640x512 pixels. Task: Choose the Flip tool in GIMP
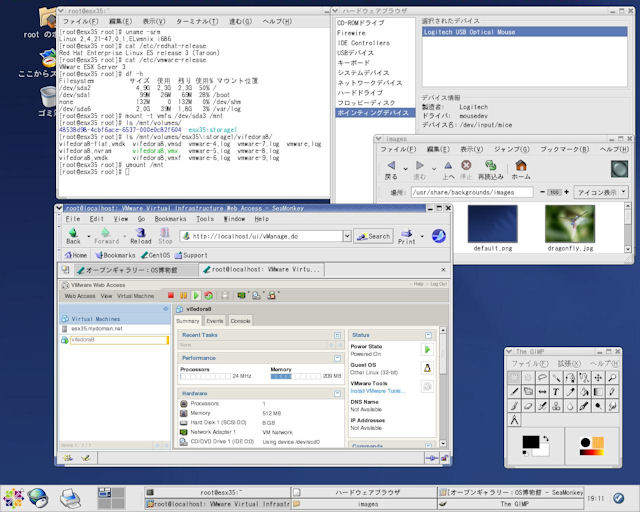[x=542, y=392]
